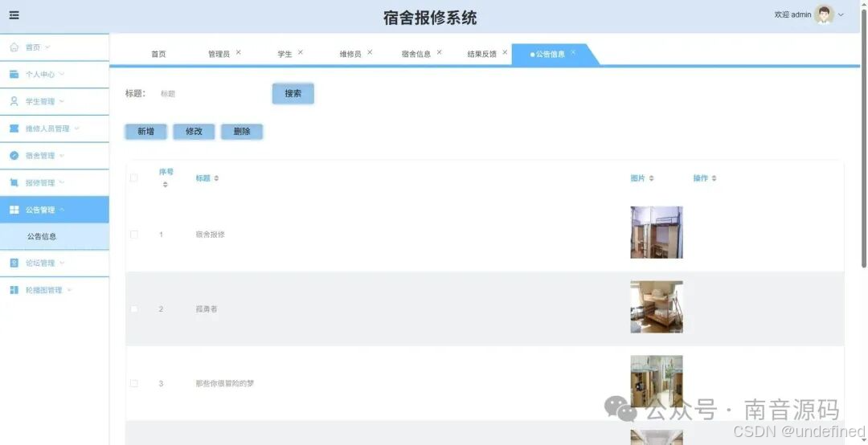Expand the 首页 sidebar chevron
This screenshot has height=445, width=868.
pyautogui.click(x=47, y=47)
